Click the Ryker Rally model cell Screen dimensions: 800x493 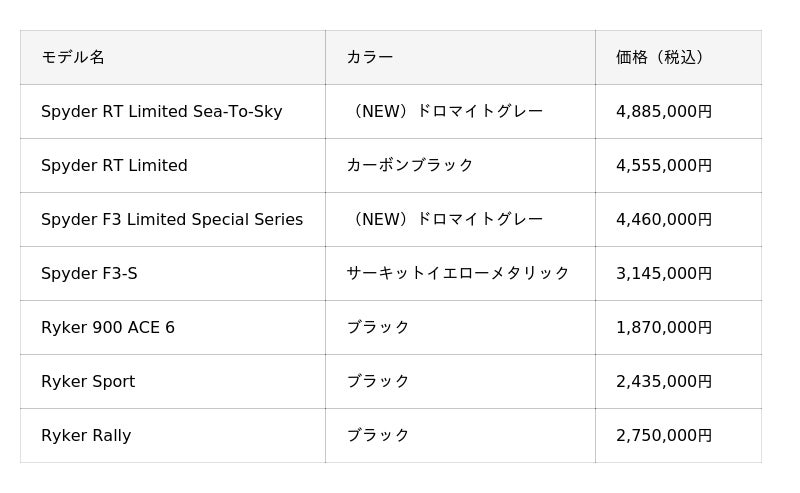pos(173,436)
